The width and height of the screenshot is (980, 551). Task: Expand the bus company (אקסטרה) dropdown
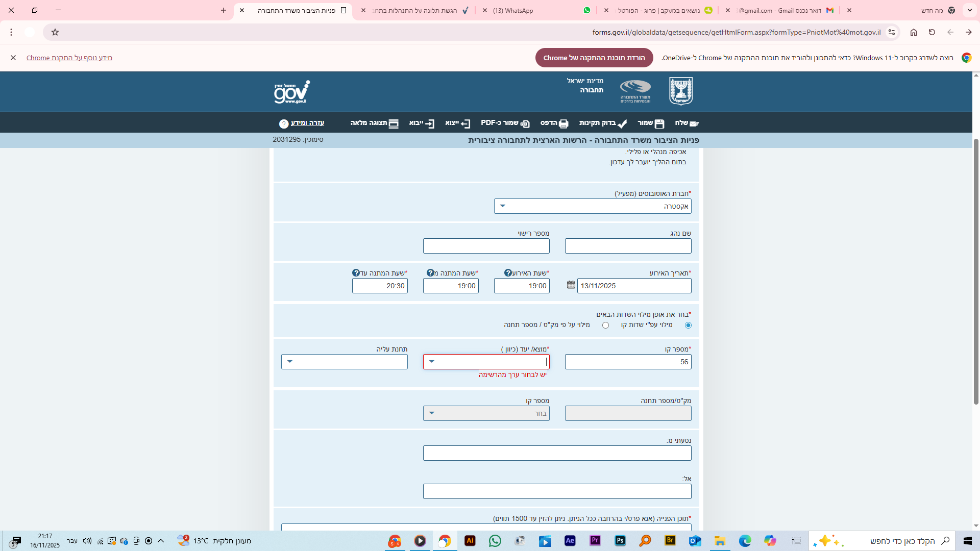tap(502, 206)
